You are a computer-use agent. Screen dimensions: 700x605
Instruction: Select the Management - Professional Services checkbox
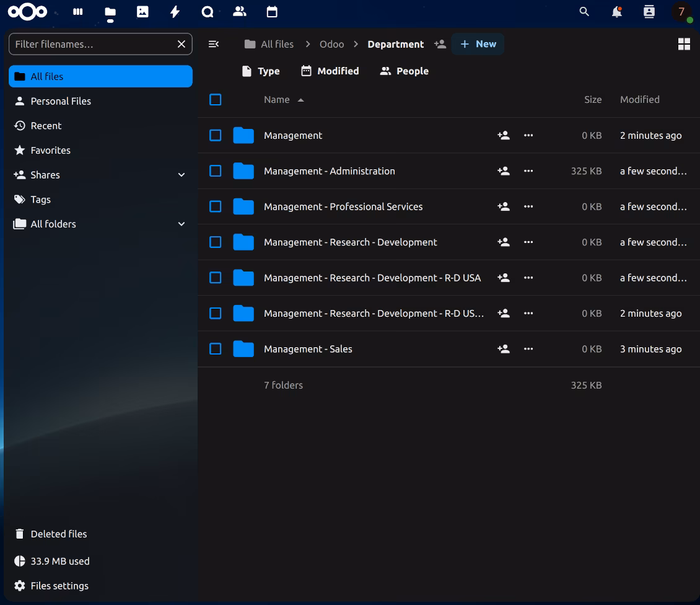point(215,206)
